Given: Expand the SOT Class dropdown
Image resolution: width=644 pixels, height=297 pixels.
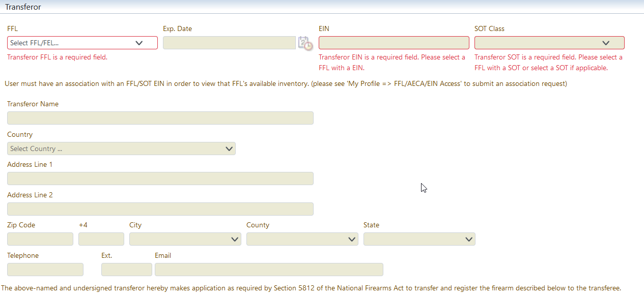Looking at the screenshot, I should (x=549, y=43).
